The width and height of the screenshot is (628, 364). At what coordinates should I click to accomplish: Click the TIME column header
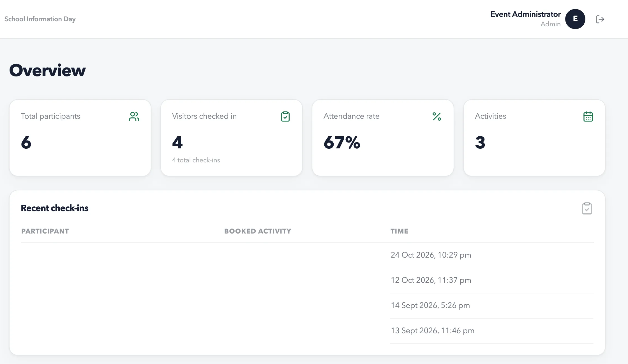tap(400, 231)
